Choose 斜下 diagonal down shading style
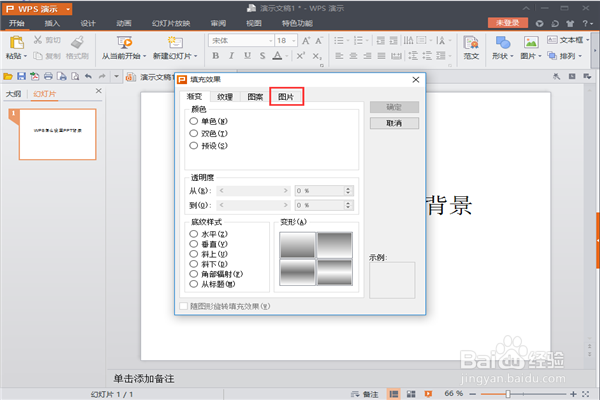The image size is (600, 400). coord(194,264)
